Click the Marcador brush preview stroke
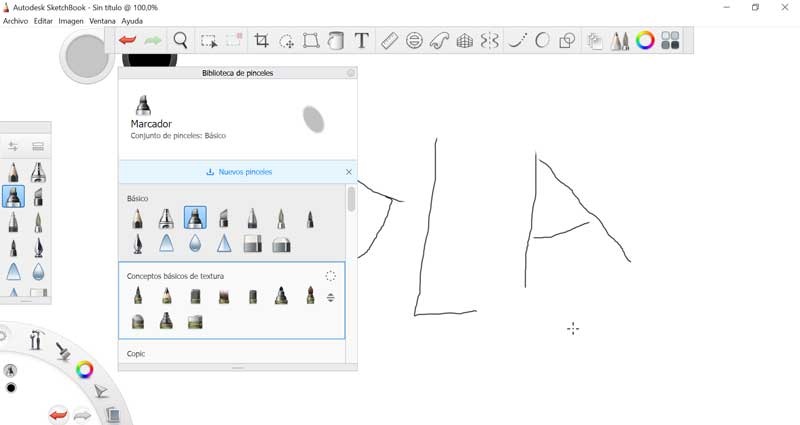Image resolution: width=800 pixels, height=425 pixels. click(x=313, y=119)
